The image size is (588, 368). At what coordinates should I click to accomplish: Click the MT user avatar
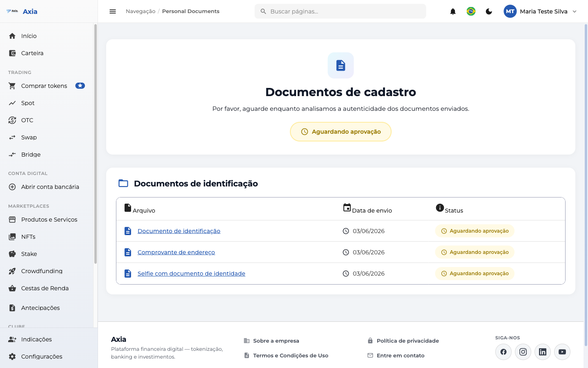tap(510, 11)
